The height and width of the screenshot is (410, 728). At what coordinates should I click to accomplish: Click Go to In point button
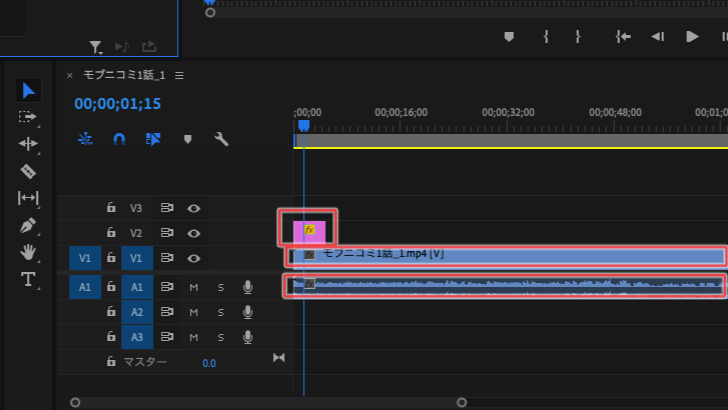623,37
